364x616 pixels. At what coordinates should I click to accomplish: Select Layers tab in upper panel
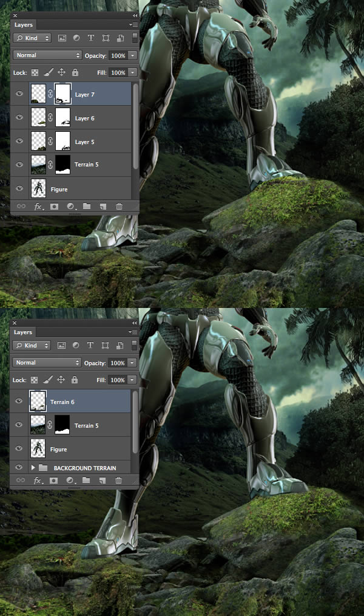pos(24,25)
